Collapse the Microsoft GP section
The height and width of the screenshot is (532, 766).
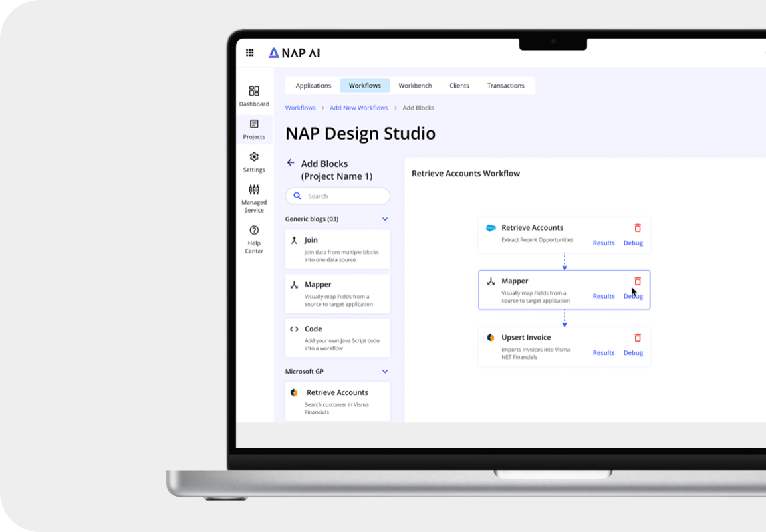[385, 372]
